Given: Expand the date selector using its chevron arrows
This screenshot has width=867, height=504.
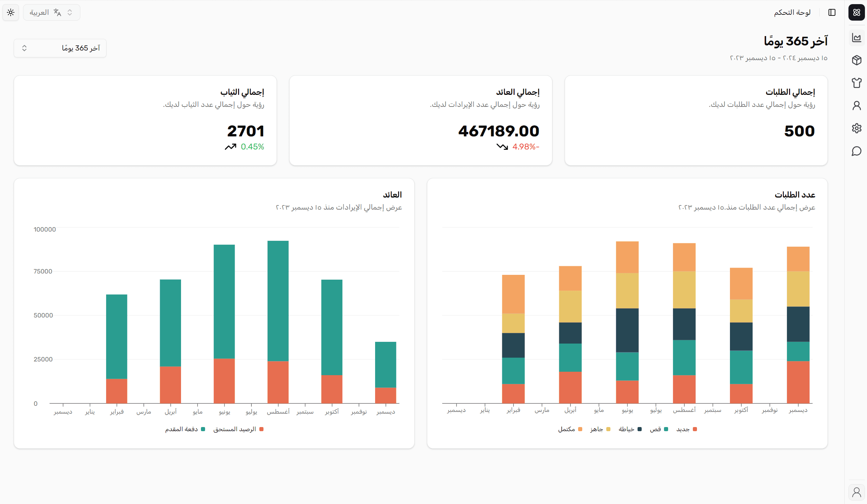Looking at the screenshot, I should pos(24,48).
